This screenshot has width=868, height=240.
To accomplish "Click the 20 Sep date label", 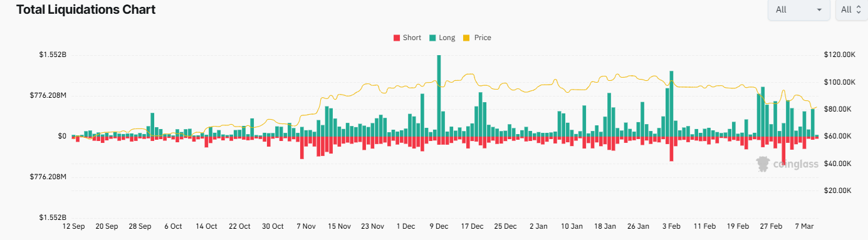I will click(x=107, y=226).
